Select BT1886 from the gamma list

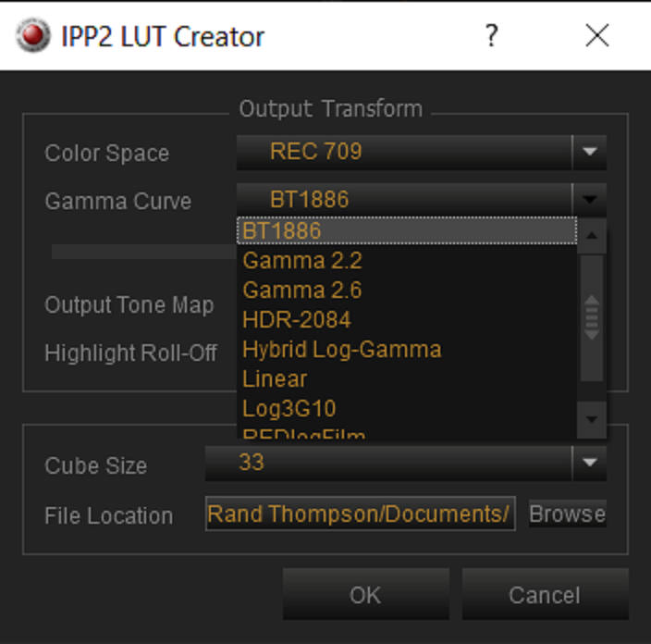coord(407,230)
